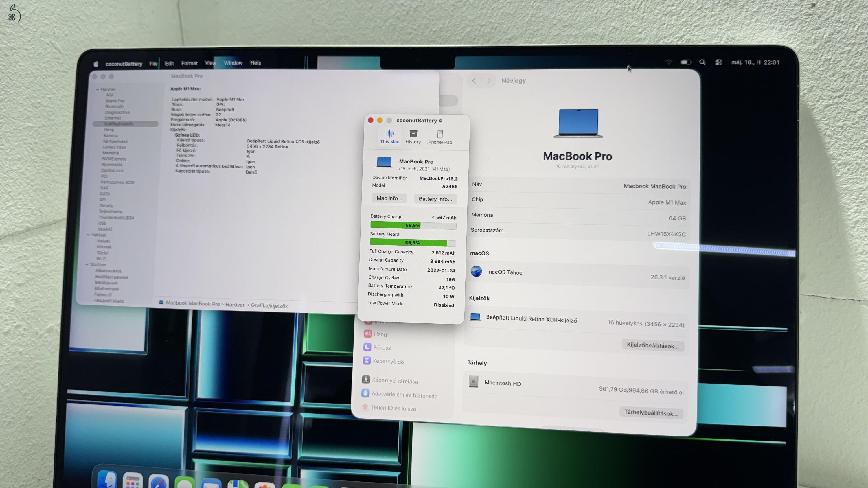
Task: Open Fókusz settings in the sidebar
Action: (377, 347)
